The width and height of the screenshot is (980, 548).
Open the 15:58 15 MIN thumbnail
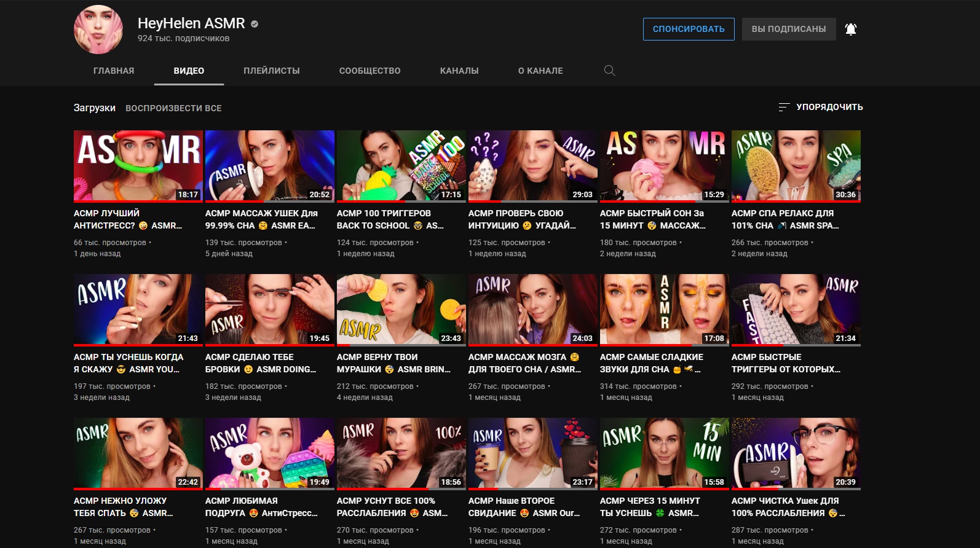click(665, 453)
